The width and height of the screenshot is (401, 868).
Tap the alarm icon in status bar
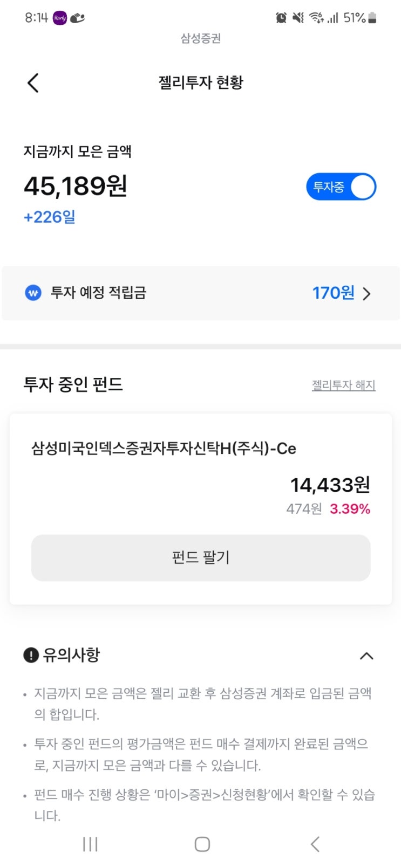coord(281,18)
